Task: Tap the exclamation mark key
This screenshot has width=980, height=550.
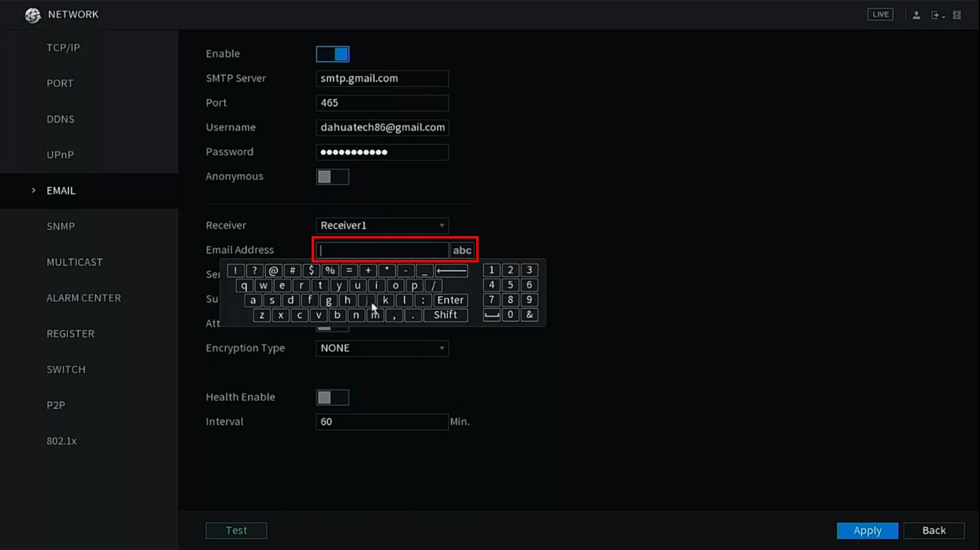Action: [x=236, y=271]
